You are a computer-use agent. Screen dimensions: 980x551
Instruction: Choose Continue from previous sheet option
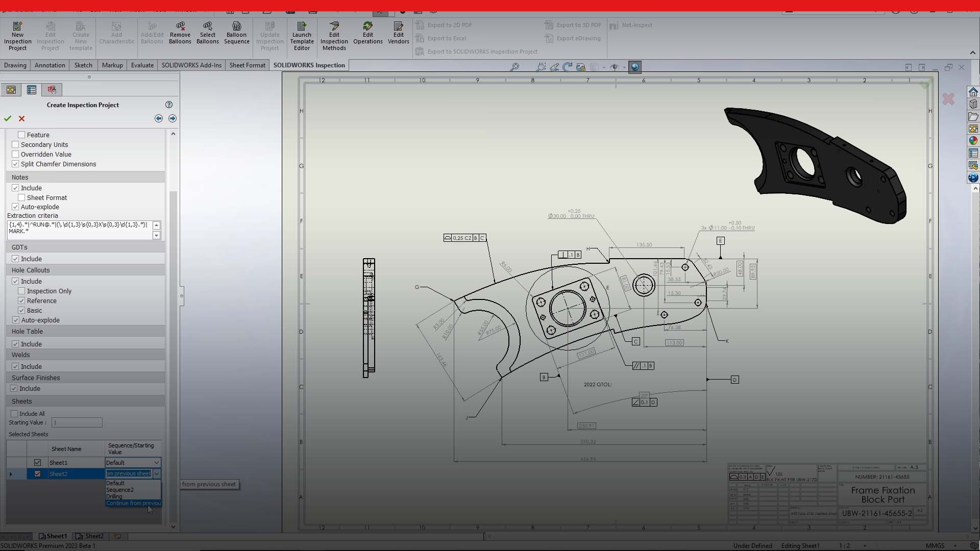pos(133,503)
